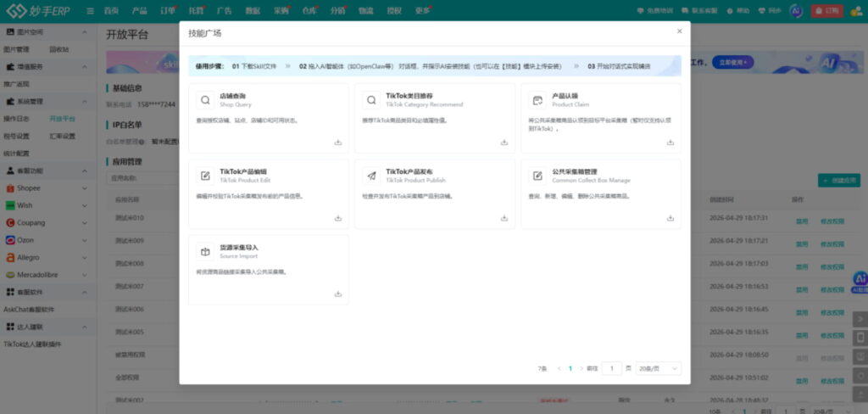Image resolution: width=868 pixels, height=414 pixels.
Task: Open 汇率设置 in the sidebar
Action: click(63, 136)
